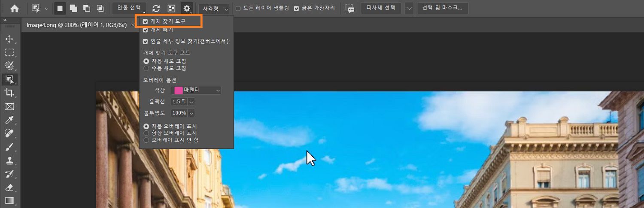Choose the Subtract from Selection mode icon
644x208 pixels.
pos(87,9)
